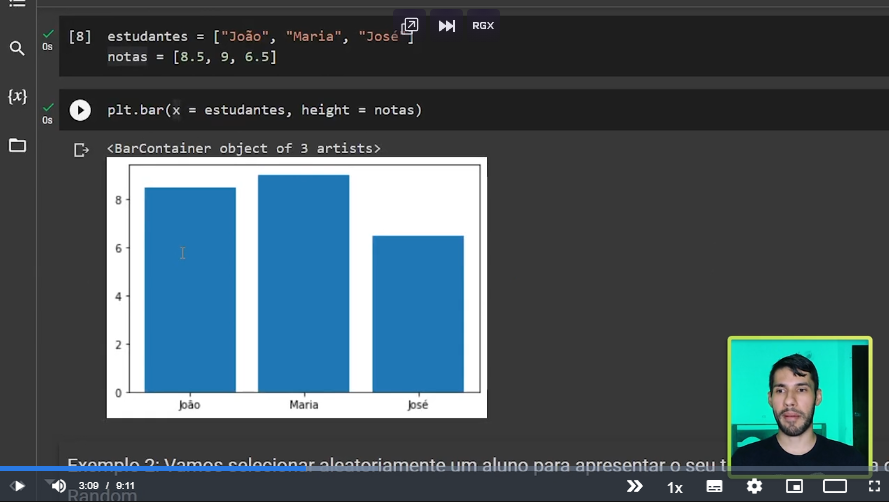This screenshot has height=502, width=889.
Task: Click in plt.bar code line
Action: point(264,110)
